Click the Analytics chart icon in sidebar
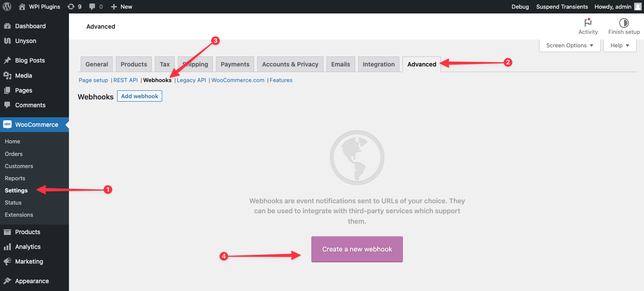Image resolution: width=644 pixels, height=291 pixels. coord(7,247)
